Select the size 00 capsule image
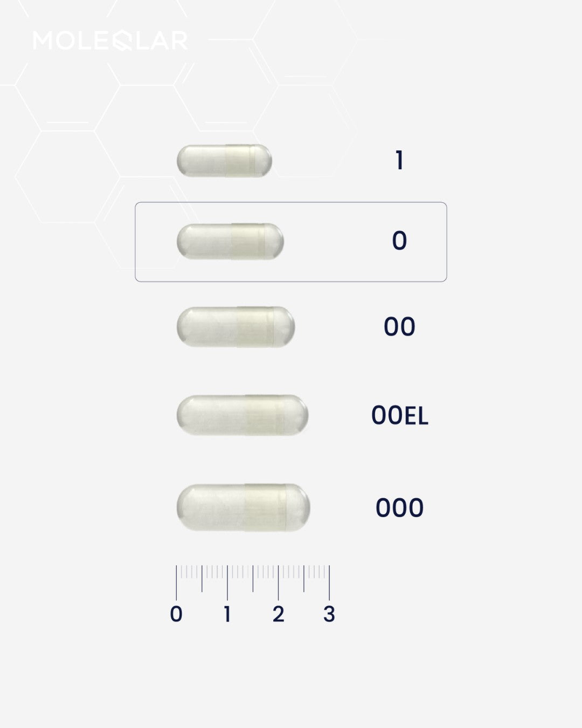Viewport: 582px width, 728px height. tap(235, 327)
